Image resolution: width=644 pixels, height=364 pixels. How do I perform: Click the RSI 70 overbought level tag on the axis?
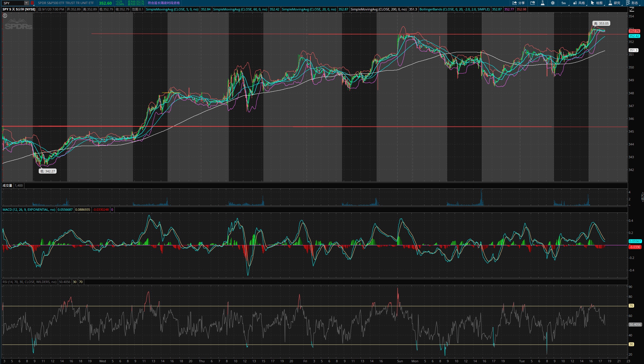click(631, 306)
